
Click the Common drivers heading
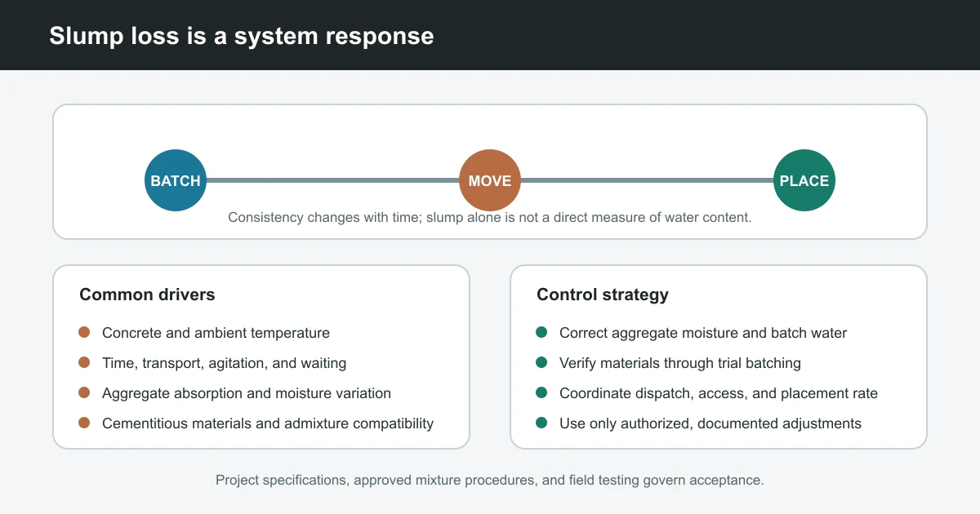147,295
